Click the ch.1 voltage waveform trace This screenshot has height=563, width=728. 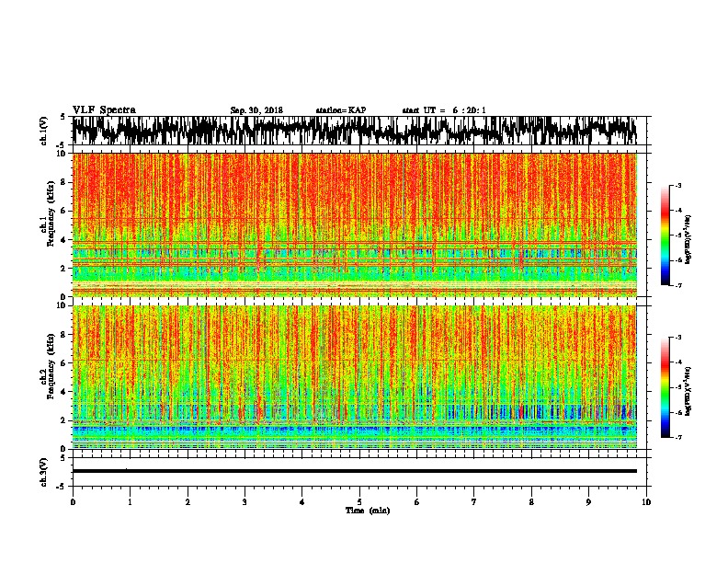(354, 130)
